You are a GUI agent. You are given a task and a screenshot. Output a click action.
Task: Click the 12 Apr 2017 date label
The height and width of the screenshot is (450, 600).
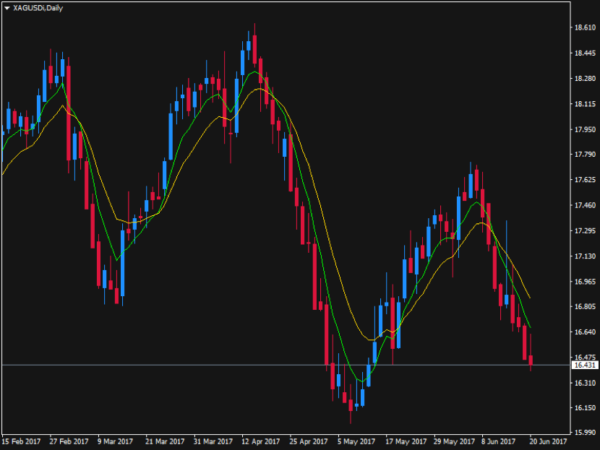click(x=261, y=442)
